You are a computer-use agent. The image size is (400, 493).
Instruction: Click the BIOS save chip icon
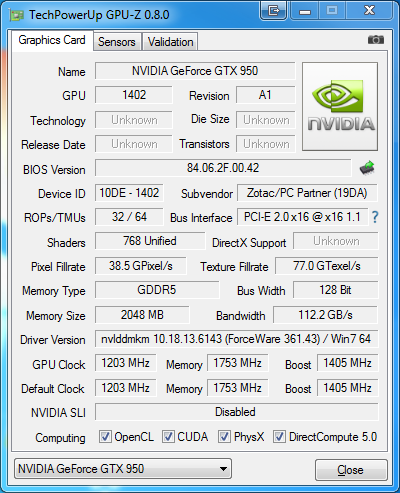pyautogui.click(x=367, y=168)
